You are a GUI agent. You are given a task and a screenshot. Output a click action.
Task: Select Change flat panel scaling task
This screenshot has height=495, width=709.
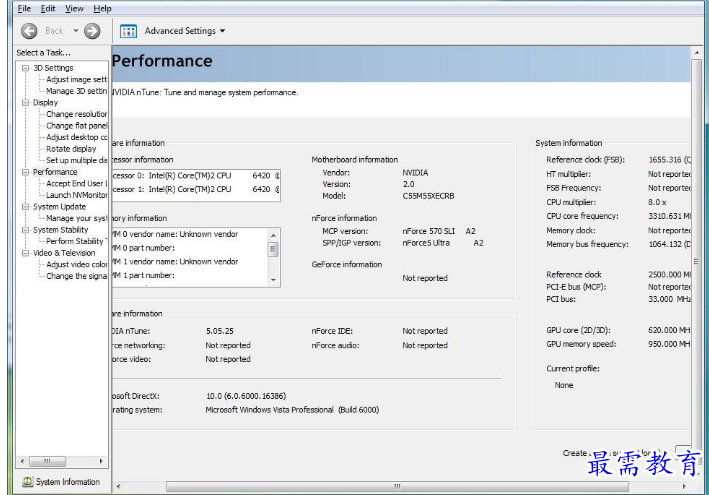76,126
